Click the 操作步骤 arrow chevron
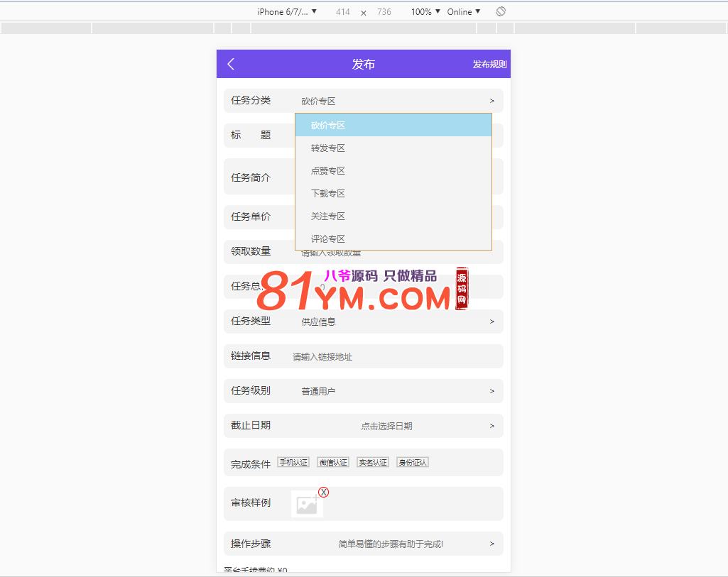Screen dimensions: 728x577 492,544
